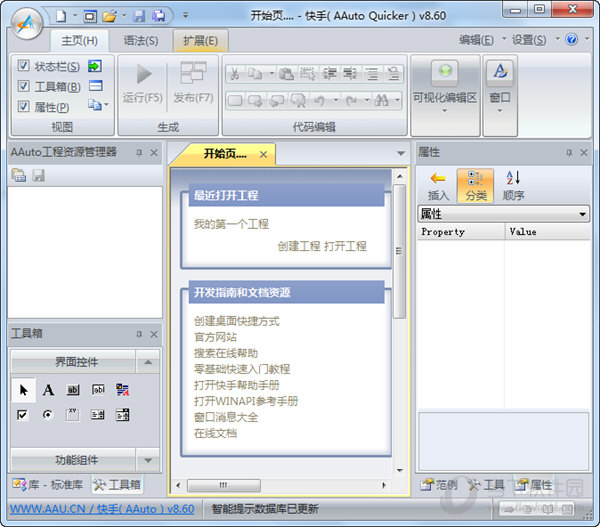600x527 pixels.
Task: Select the button control in toolbox
Action: 73,390
